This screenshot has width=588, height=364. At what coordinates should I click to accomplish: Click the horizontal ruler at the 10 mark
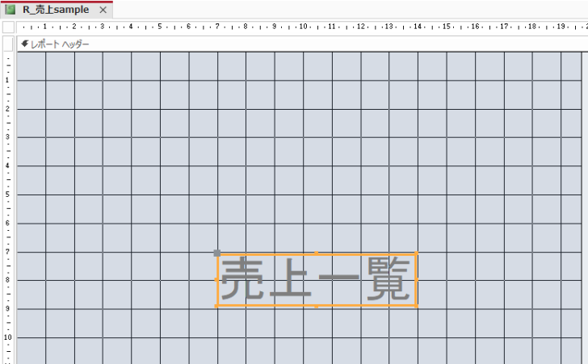pyautogui.click(x=304, y=27)
